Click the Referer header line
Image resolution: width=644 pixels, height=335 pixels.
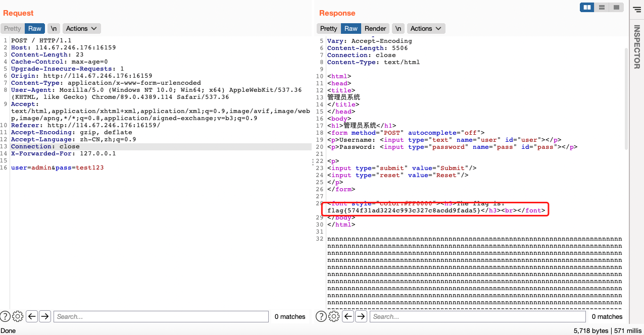[x=85, y=125]
